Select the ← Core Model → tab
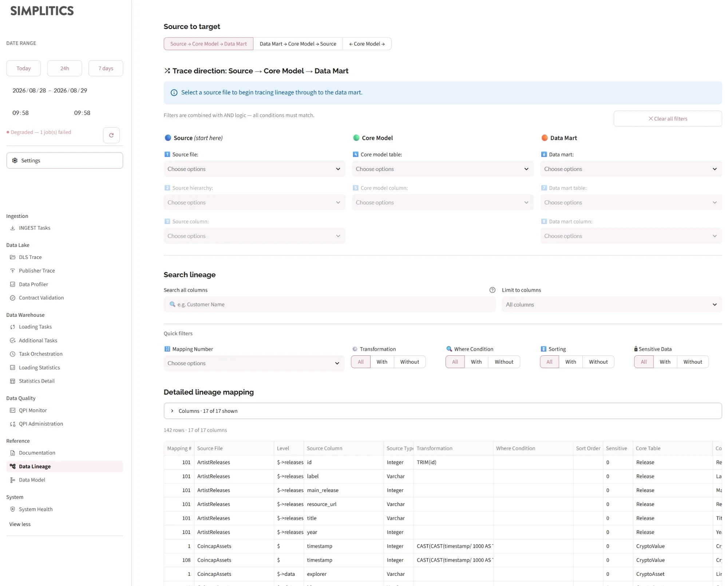728x586 pixels. [367, 44]
